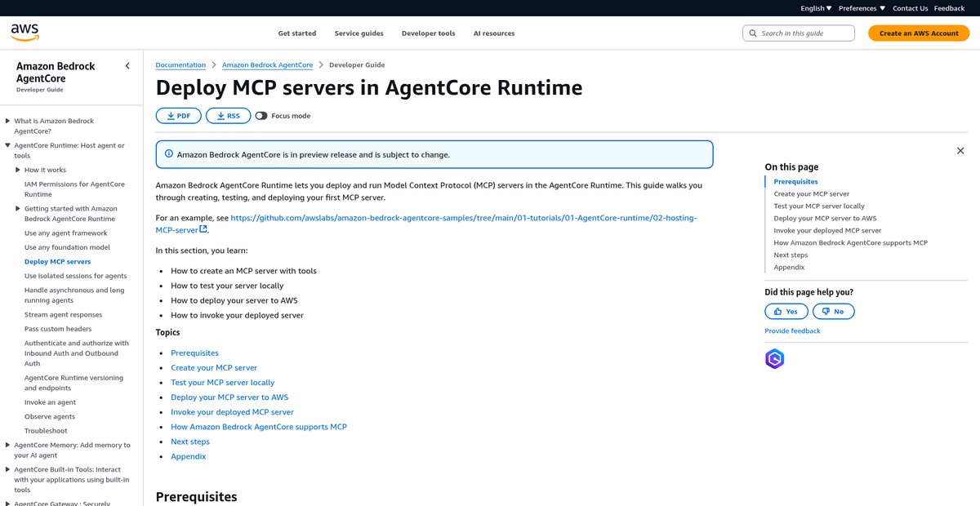This screenshot has width=980, height=506.
Task: Expand AgentCore Gateway section
Action: (x=8, y=503)
